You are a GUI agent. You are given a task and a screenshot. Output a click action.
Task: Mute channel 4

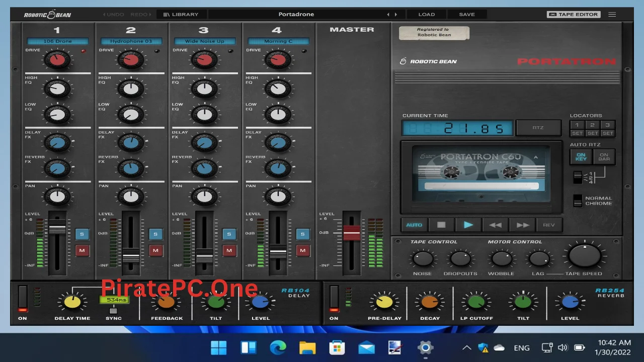coord(302,250)
